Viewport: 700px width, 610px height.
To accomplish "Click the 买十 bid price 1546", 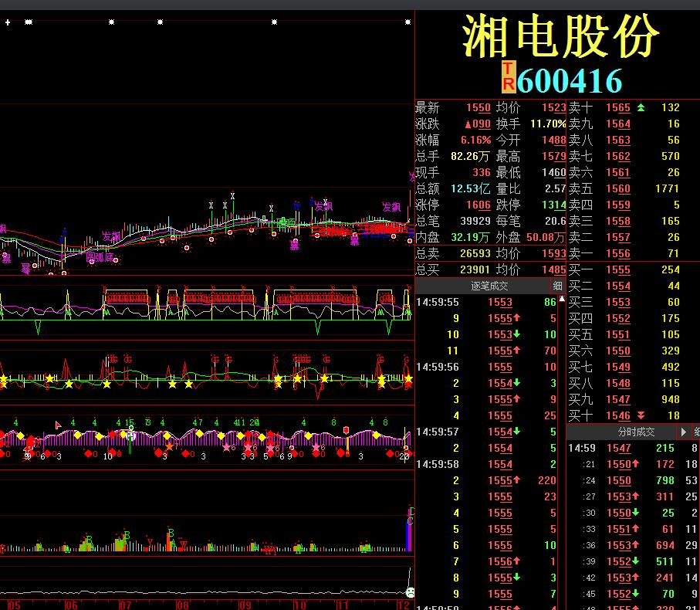I will (618, 415).
